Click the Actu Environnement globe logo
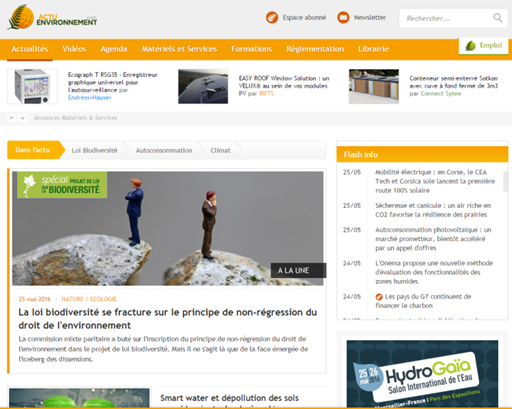The height and width of the screenshot is (409, 512). (21, 17)
